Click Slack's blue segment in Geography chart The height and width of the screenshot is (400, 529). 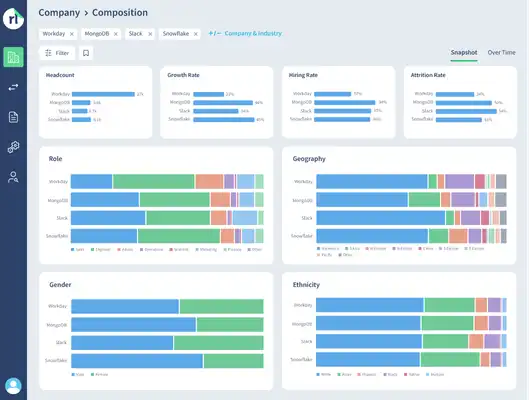[x=381, y=218]
